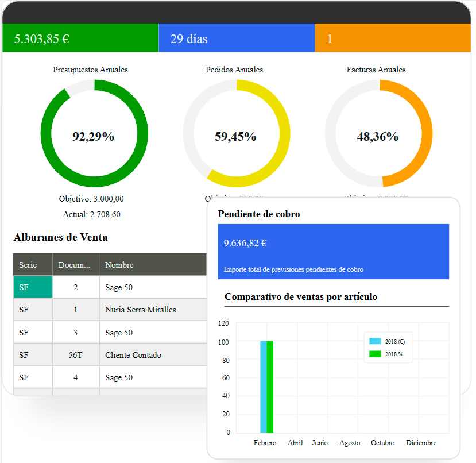Click the Facturas Anuales title
Screen dimensions: 476x463
(376, 70)
